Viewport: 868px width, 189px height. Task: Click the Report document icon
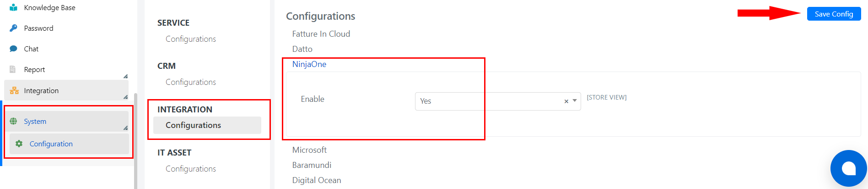(x=13, y=69)
